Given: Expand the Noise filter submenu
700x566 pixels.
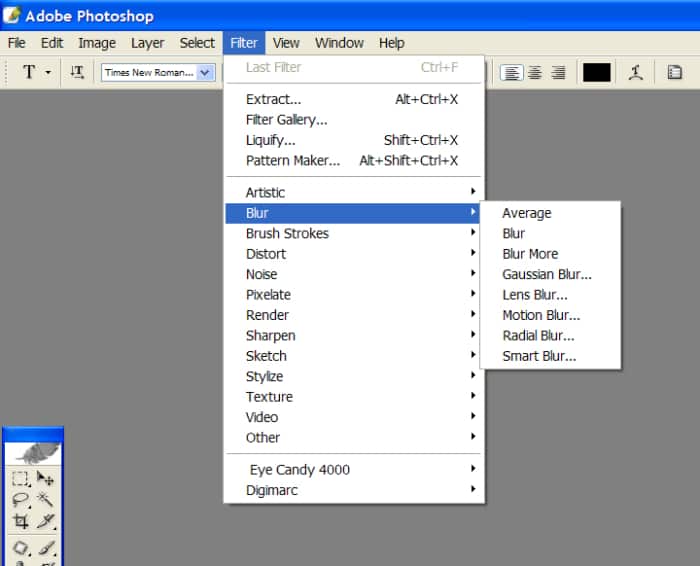Looking at the screenshot, I should point(352,274).
